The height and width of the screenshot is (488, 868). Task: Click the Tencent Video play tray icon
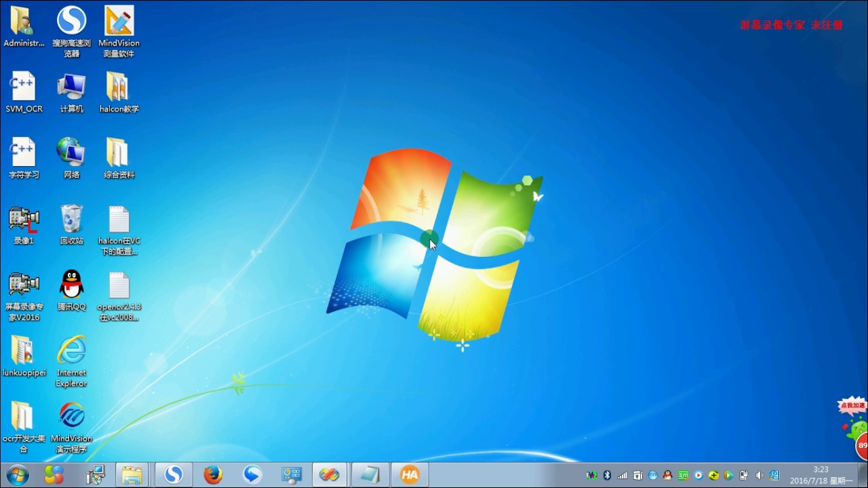(728, 475)
